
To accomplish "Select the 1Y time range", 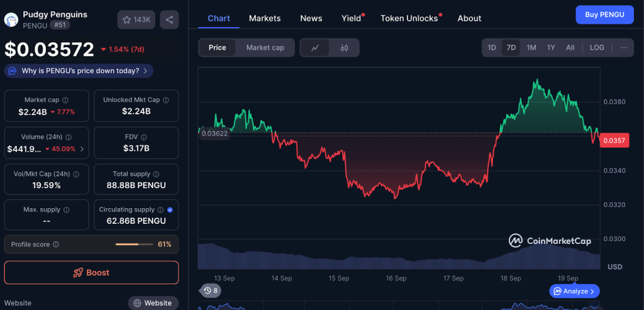I will 551,48.
